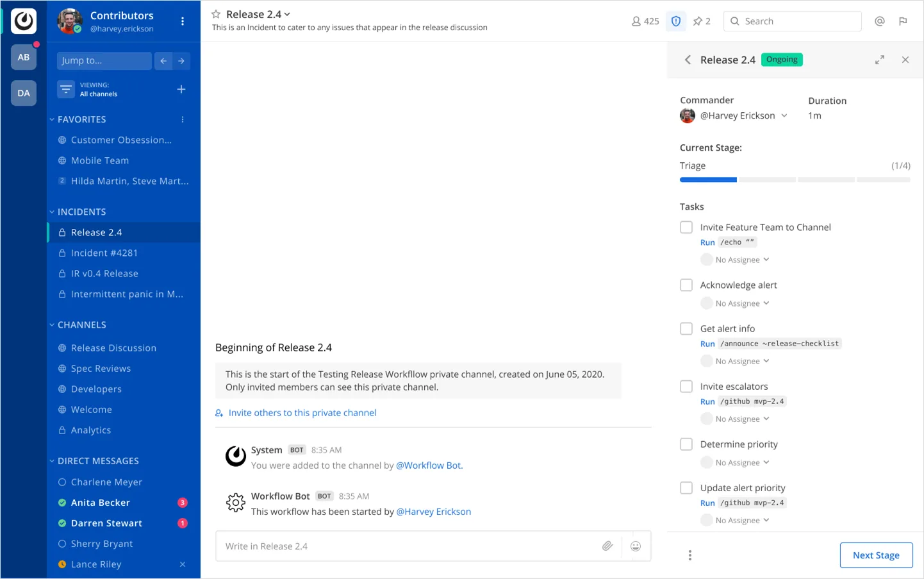Open flagged posts flag icon
924x579 pixels.
903,21
